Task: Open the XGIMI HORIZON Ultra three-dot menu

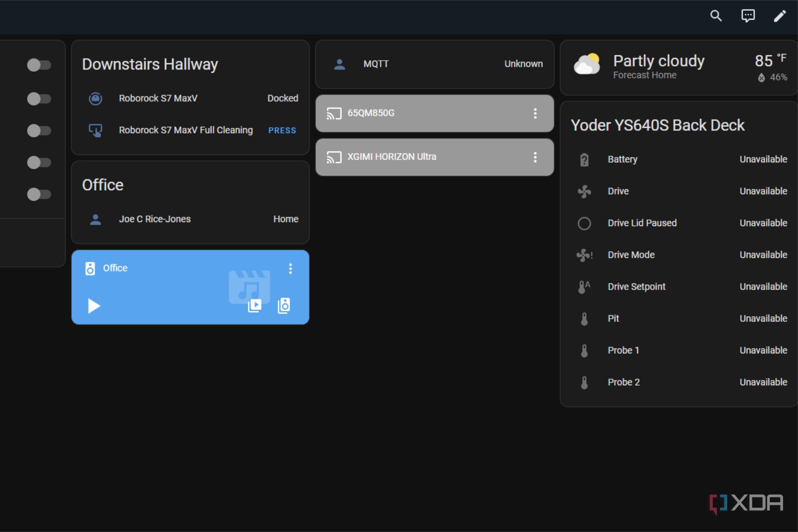Action: [x=535, y=157]
